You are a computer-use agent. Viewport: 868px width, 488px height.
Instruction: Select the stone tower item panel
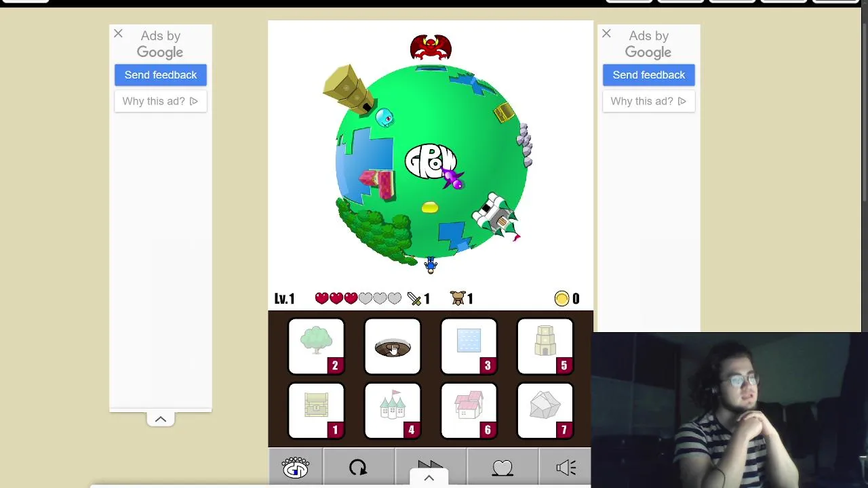[545, 346]
